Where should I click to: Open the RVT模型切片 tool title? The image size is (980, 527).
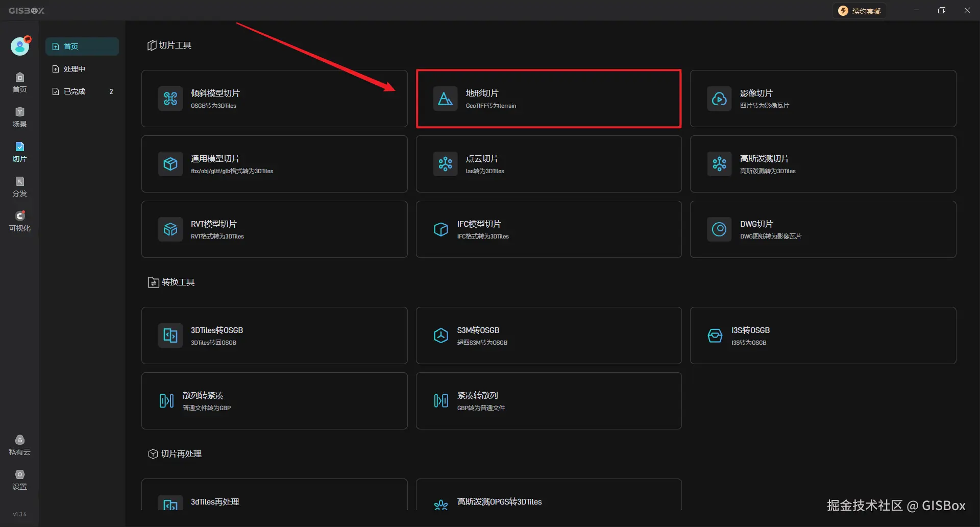pos(213,224)
